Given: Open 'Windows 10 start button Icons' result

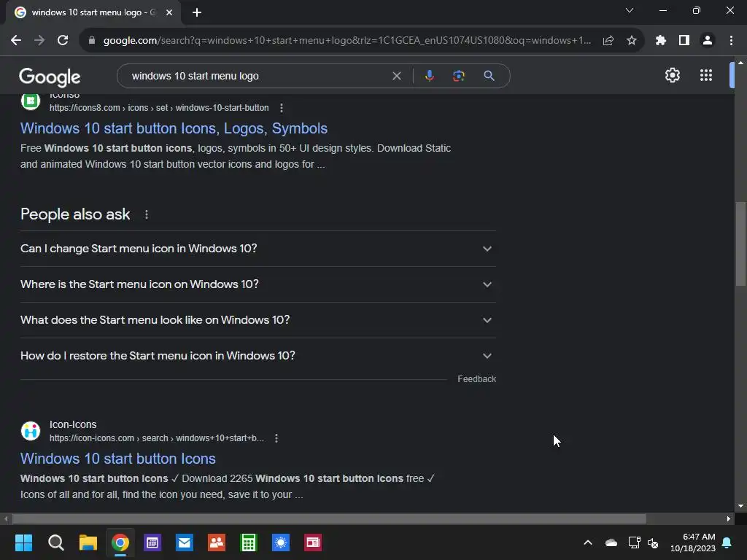Looking at the screenshot, I should point(118,459).
